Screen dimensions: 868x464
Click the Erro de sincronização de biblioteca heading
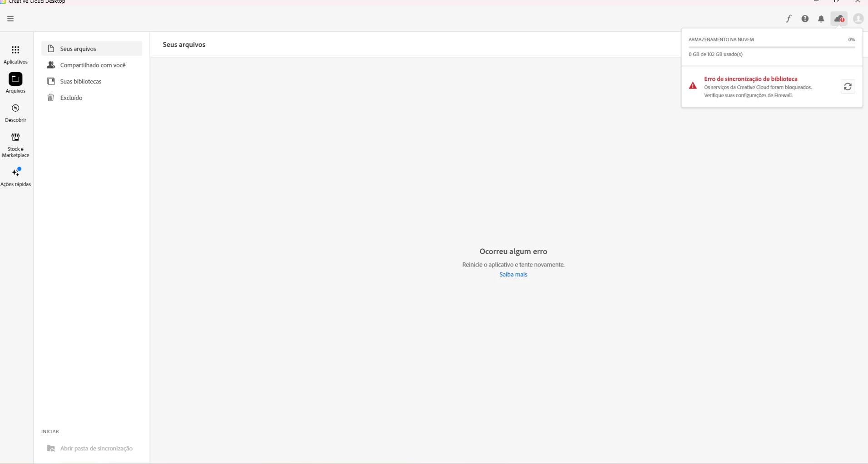[750, 79]
